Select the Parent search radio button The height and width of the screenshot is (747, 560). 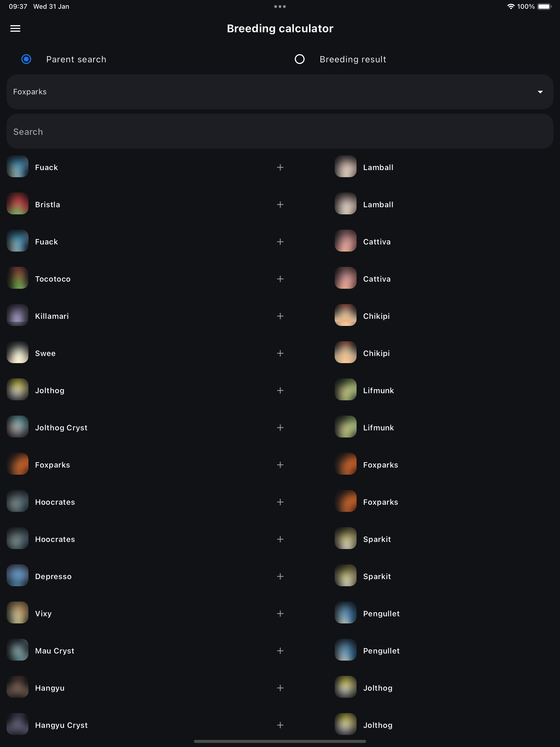coord(26,59)
